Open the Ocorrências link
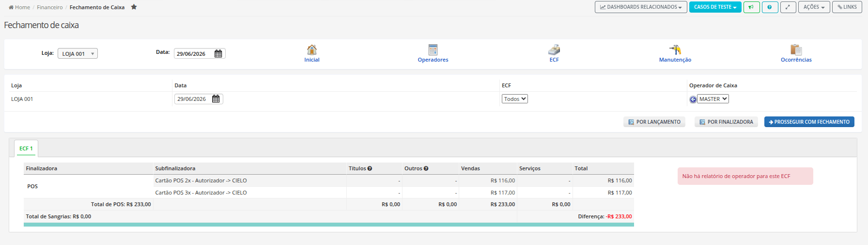This screenshot has height=245, width=868. 796,60
